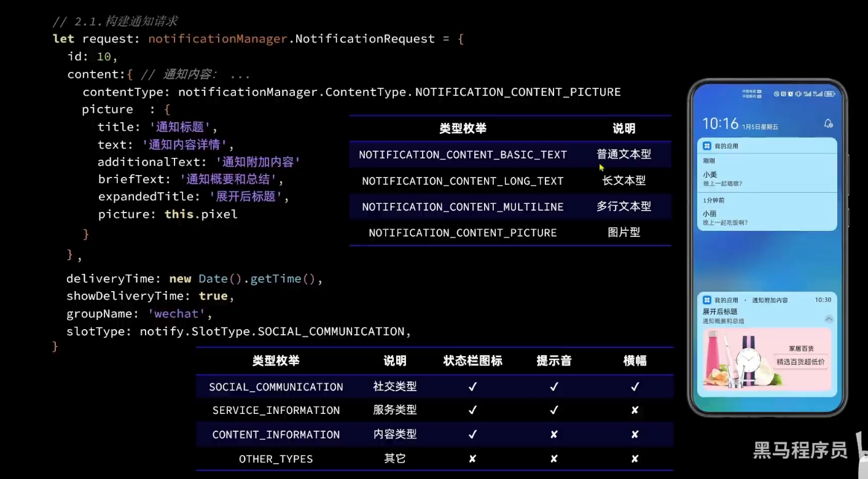Tap app icon in the 展开后标题 notification card
The image size is (868, 479).
[707, 300]
